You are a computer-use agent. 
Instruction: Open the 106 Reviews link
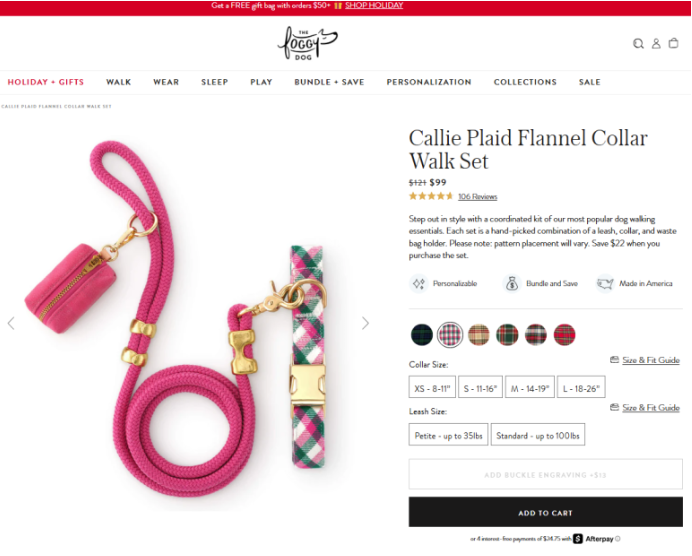point(478,197)
